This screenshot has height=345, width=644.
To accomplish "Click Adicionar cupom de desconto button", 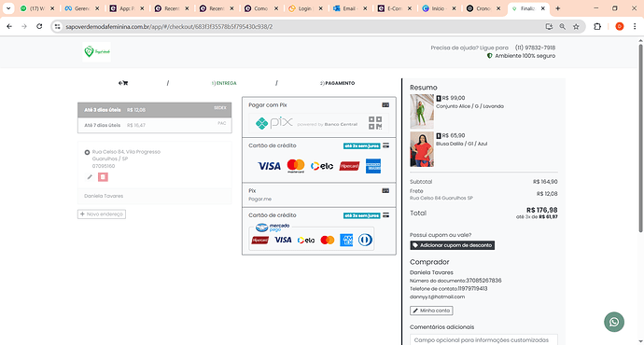I will pyautogui.click(x=452, y=245).
